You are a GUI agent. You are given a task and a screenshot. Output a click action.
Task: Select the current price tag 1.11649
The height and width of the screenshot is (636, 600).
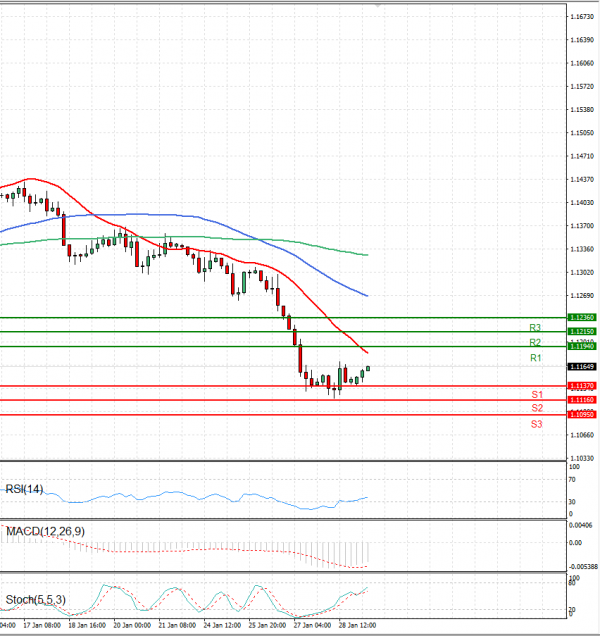pos(582,367)
